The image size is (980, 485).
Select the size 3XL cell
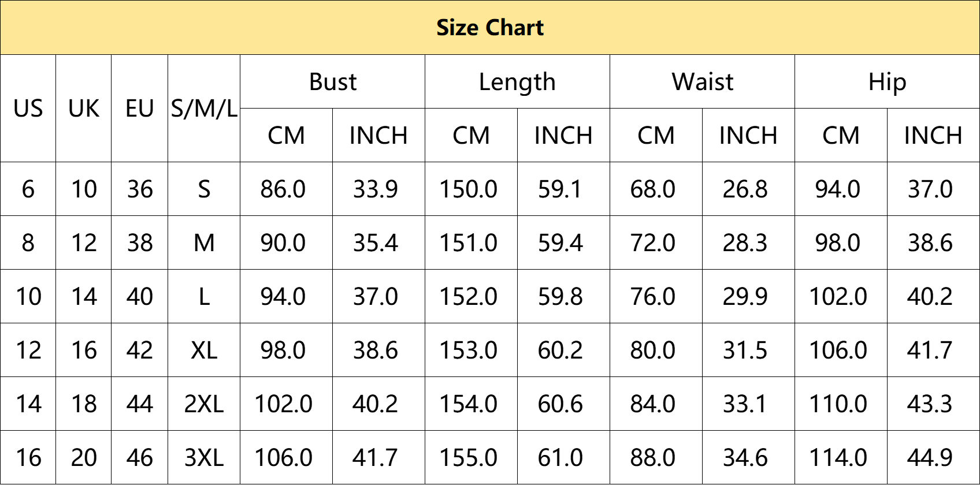tap(204, 457)
